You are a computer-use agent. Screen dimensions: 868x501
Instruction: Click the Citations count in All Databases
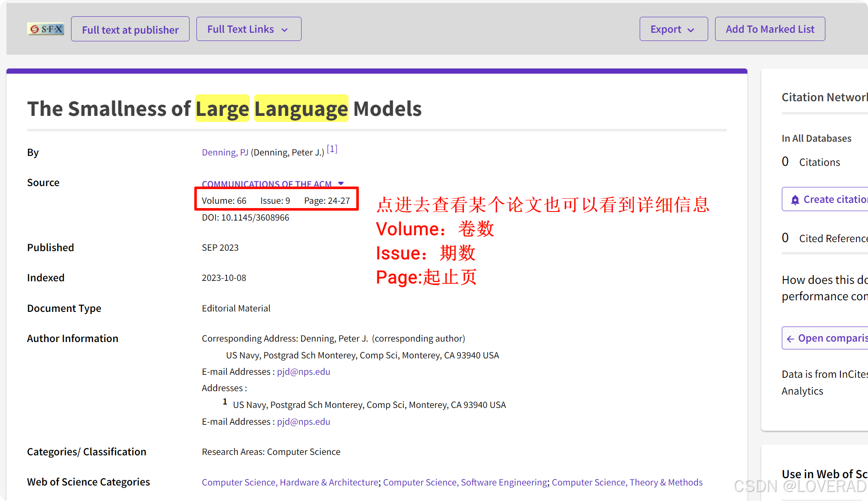pos(785,162)
